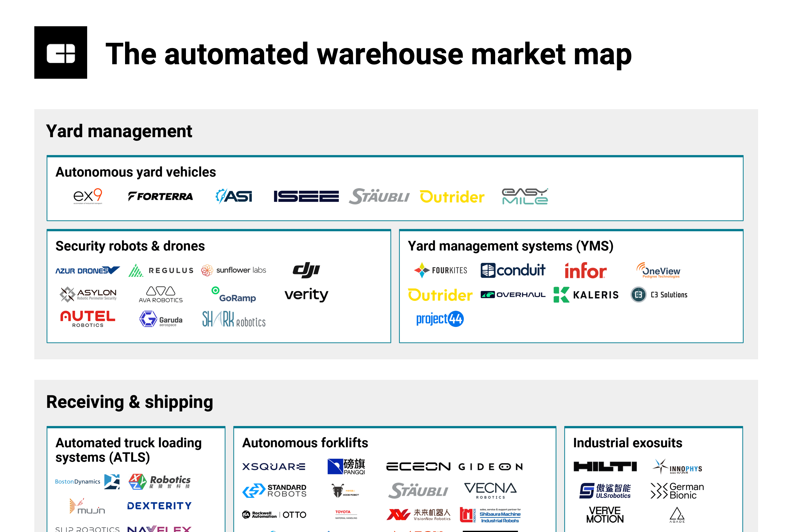The image size is (789, 532).
Task: Click Outrider logo under Autonomous yard vehicles
Action: (452, 197)
